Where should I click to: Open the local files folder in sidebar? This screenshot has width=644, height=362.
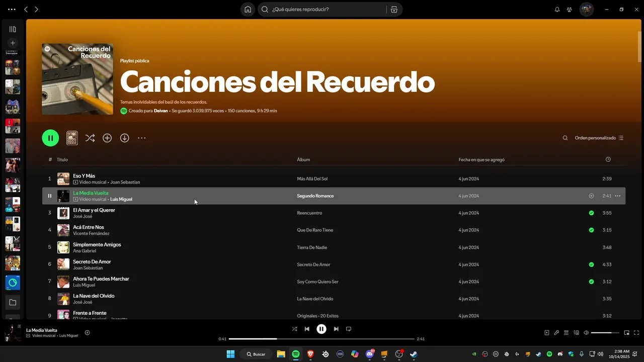click(13, 302)
